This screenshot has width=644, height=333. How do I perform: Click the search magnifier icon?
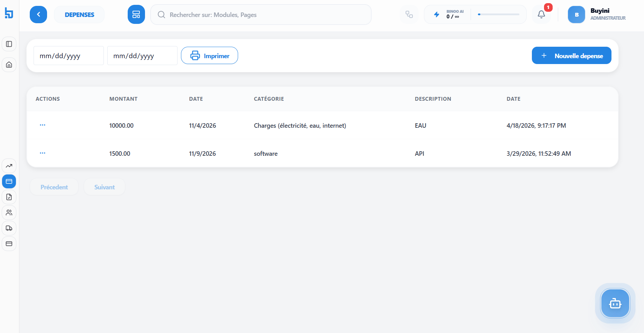pos(161,15)
